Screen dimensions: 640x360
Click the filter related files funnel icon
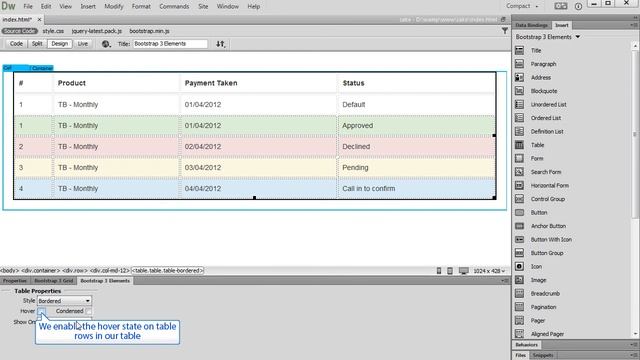pos(505,31)
